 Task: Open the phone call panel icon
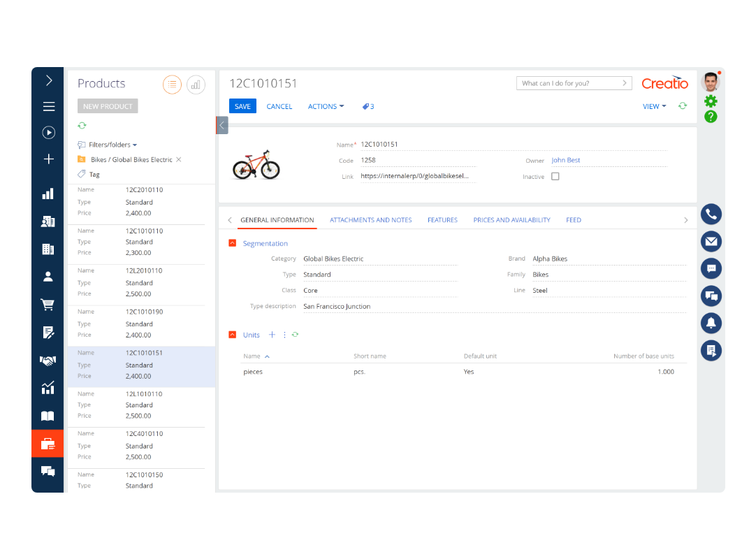711,215
